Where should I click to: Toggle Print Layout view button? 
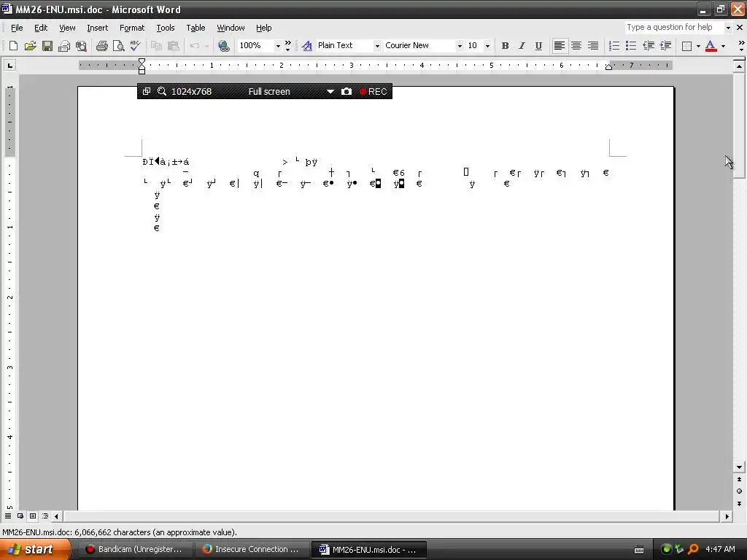(33, 516)
